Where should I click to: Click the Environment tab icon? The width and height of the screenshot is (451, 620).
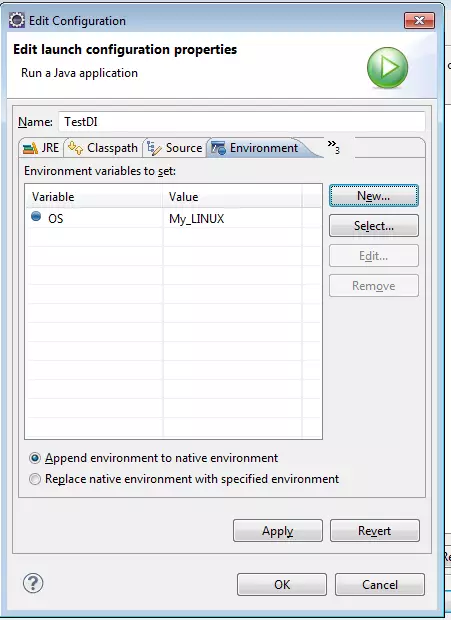pyautogui.click(x=218, y=148)
